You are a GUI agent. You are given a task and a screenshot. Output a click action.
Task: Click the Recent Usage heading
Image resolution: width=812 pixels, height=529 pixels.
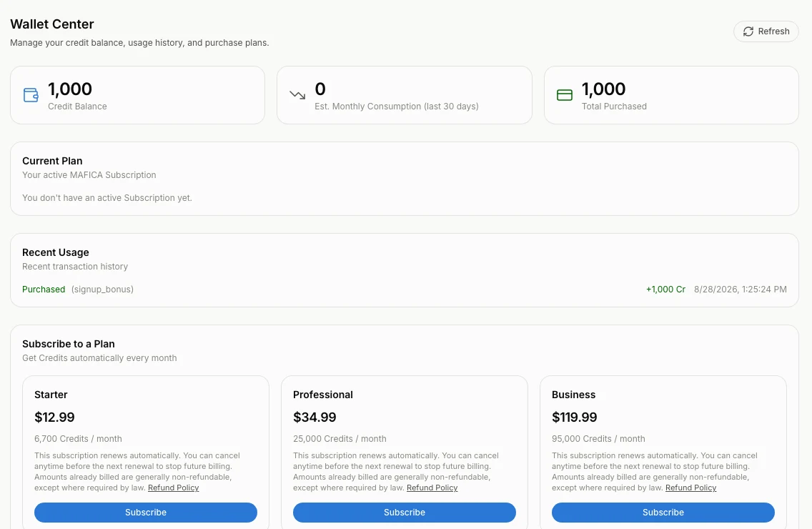[56, 252]
